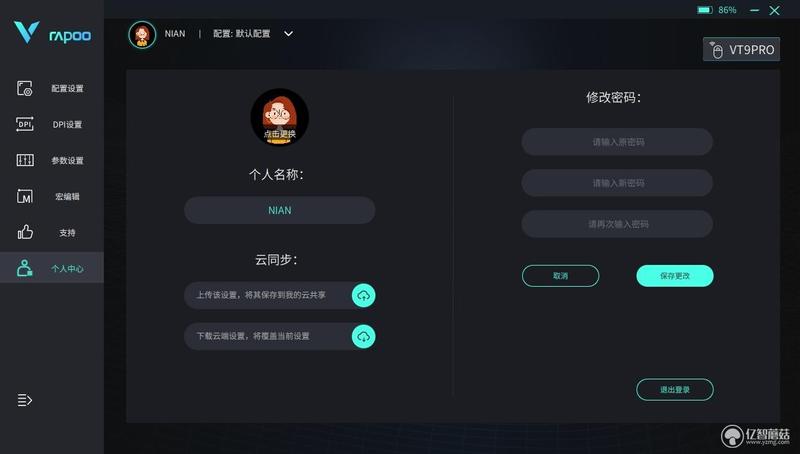Image resolution: width=800 pixels, height=454 pixels.
Task: Click the 取消 cancel button
Action: 560,276
